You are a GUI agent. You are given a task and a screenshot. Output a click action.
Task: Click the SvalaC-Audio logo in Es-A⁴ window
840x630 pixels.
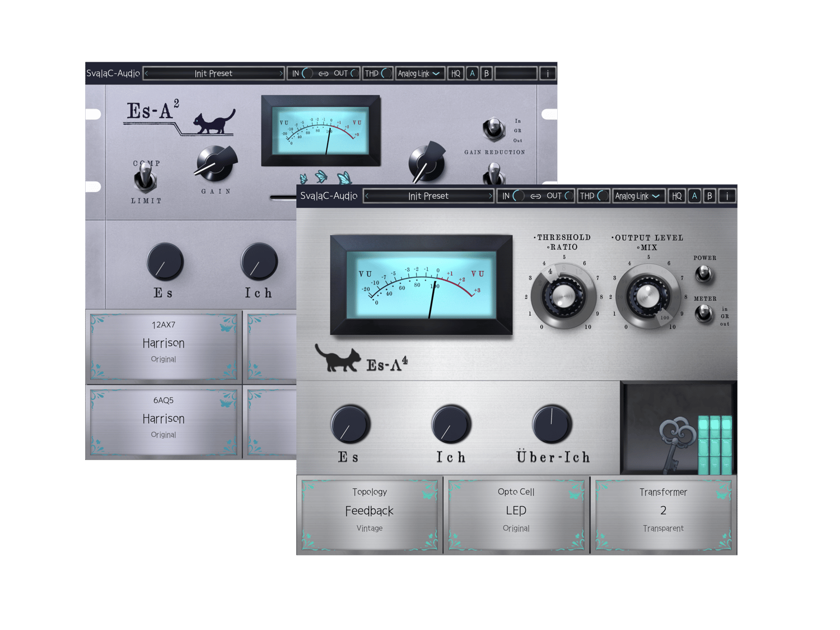329,196
